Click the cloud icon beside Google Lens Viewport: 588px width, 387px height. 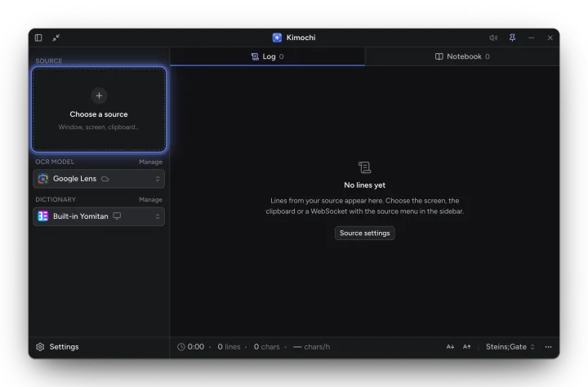coord(105,179)
